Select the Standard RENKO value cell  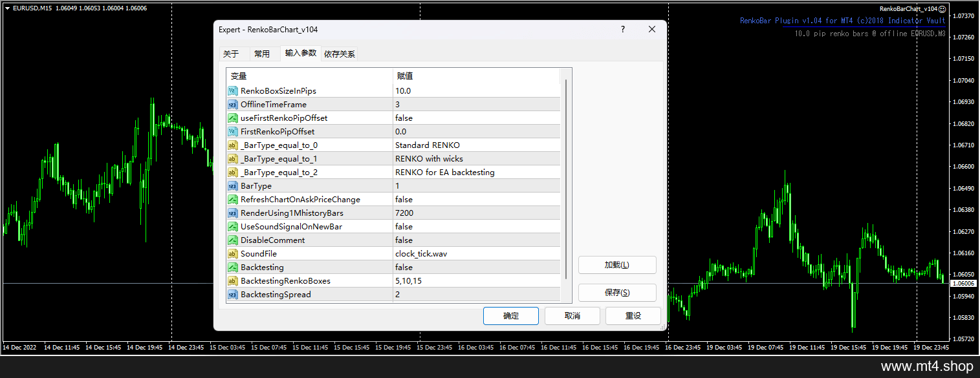pos(477,145)
